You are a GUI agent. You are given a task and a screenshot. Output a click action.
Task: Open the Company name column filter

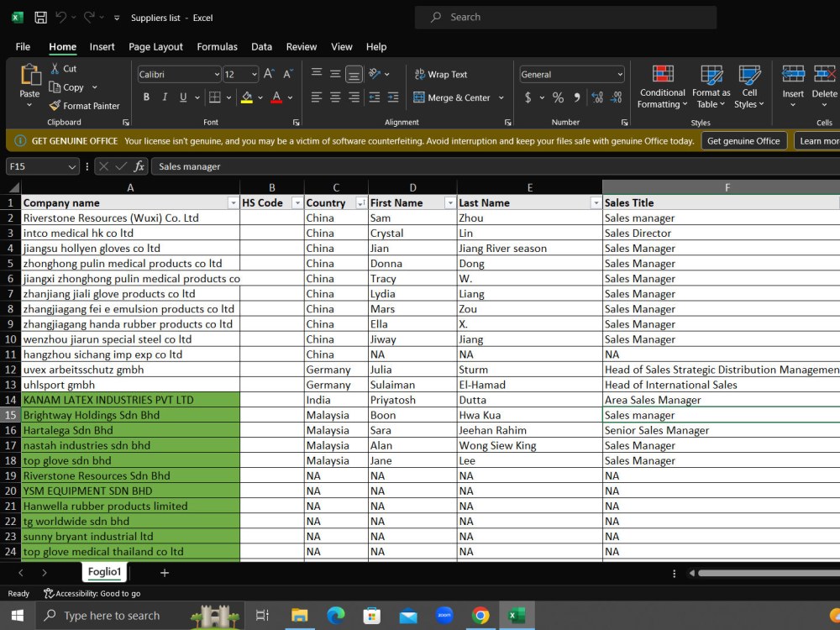233,203
